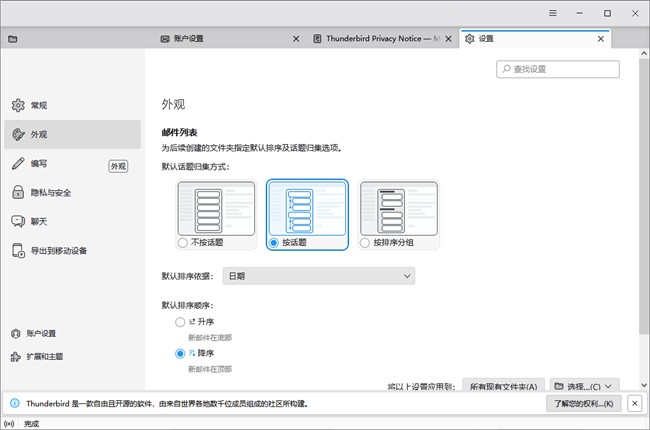Open the 聊天 chat bubble icon

pyautogui.click(x=17, y=221)
